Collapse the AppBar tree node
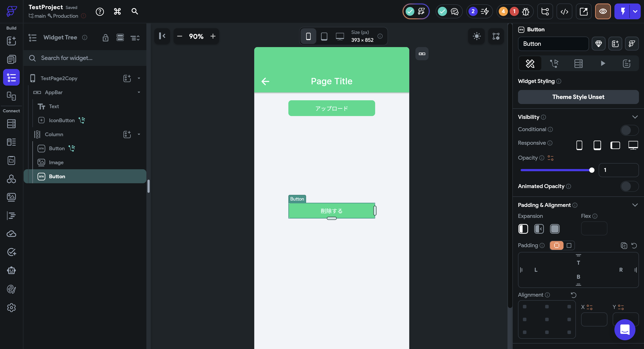 pyautogui.click(x=139, y=92)
